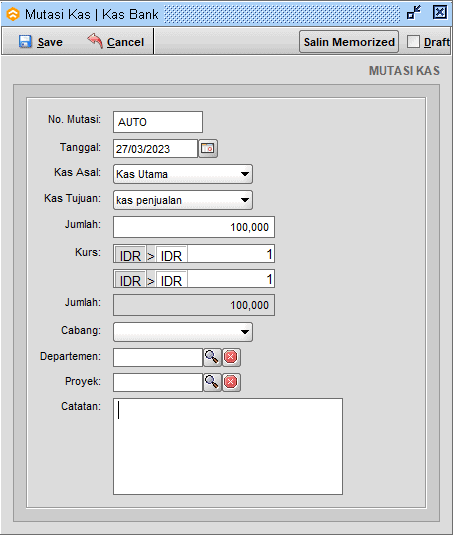Restore window using title bar arrow icon
Screen dimensions: 453x535
(414, 13)
